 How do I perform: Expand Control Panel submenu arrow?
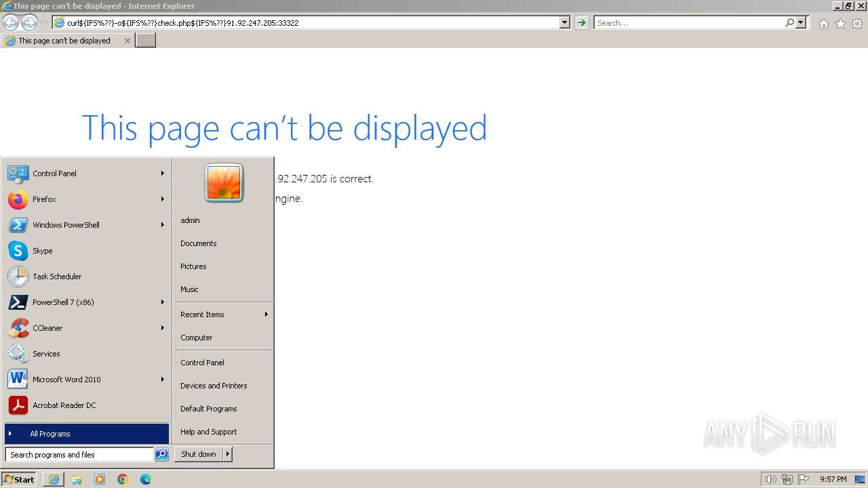click(162, 174)
